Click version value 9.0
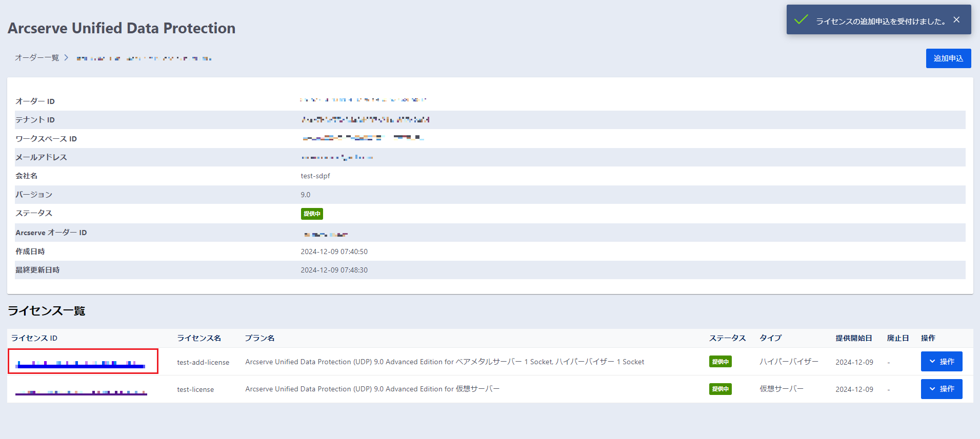This screenshot has height=439, width=980. tap(306, 195)
